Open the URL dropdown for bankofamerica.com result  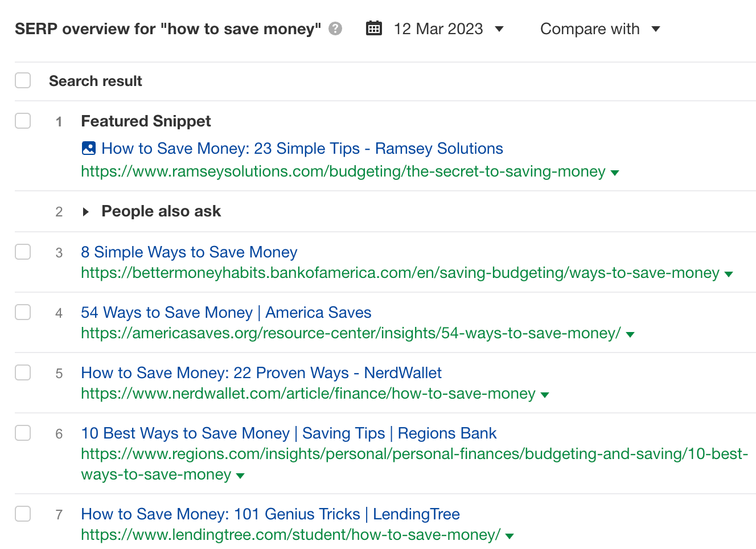point(729,273)
